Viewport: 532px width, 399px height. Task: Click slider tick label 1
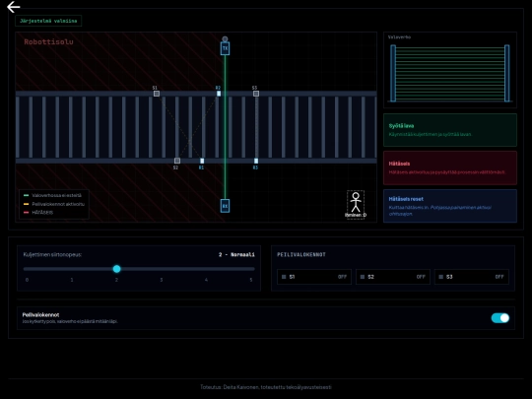coord(72,280)
